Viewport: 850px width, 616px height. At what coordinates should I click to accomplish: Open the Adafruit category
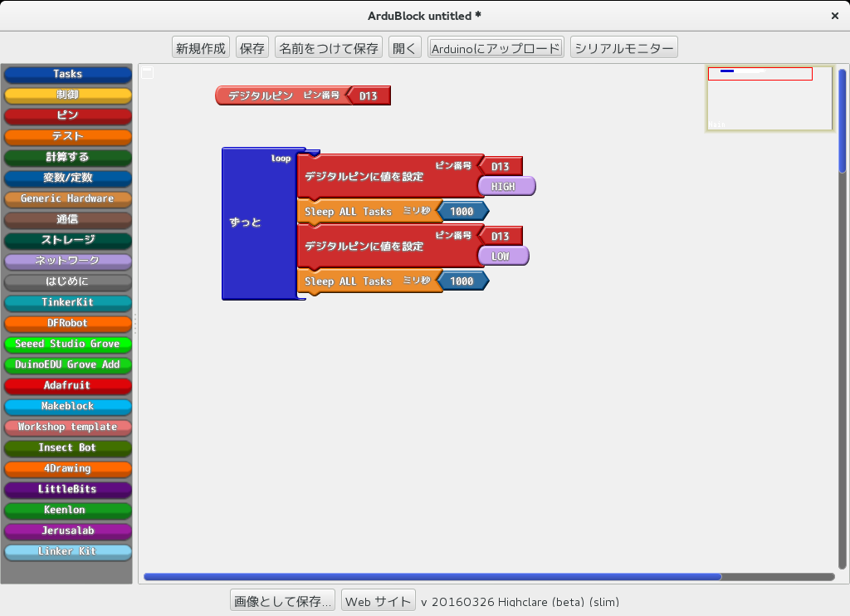click(x=68, y=385)
